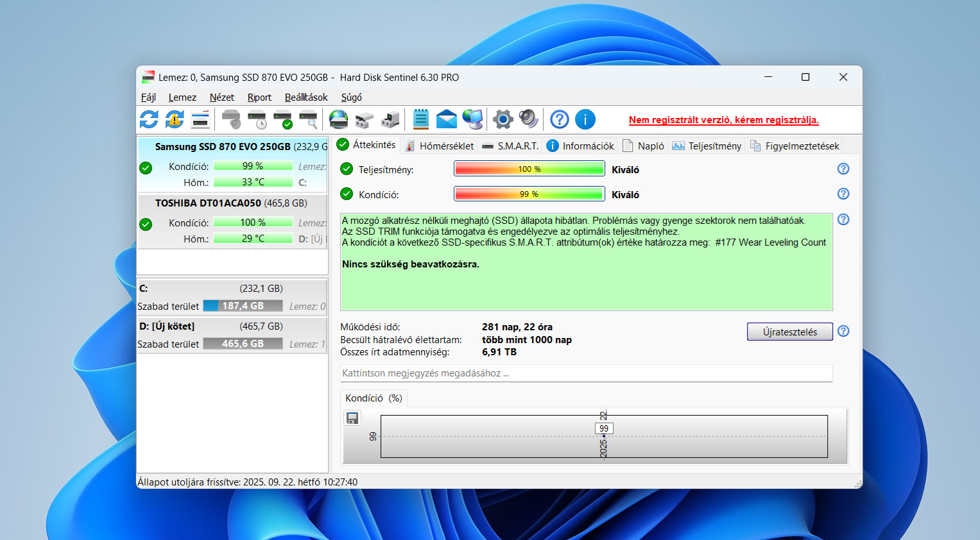Click the monitor with globe icon
The image size is (980, 540).
pyautogui.click(x=472, y=119)
